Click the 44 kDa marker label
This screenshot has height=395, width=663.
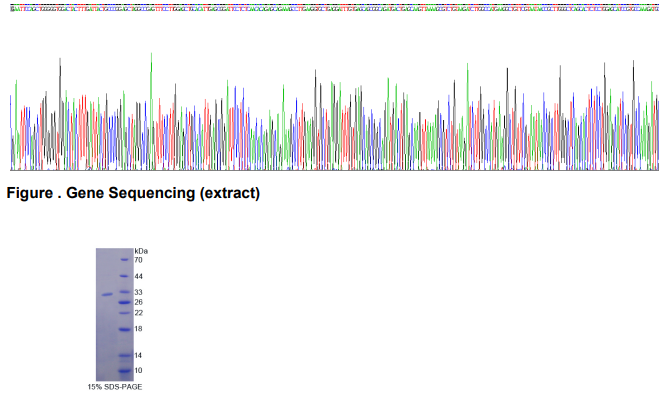pos(138,276)
